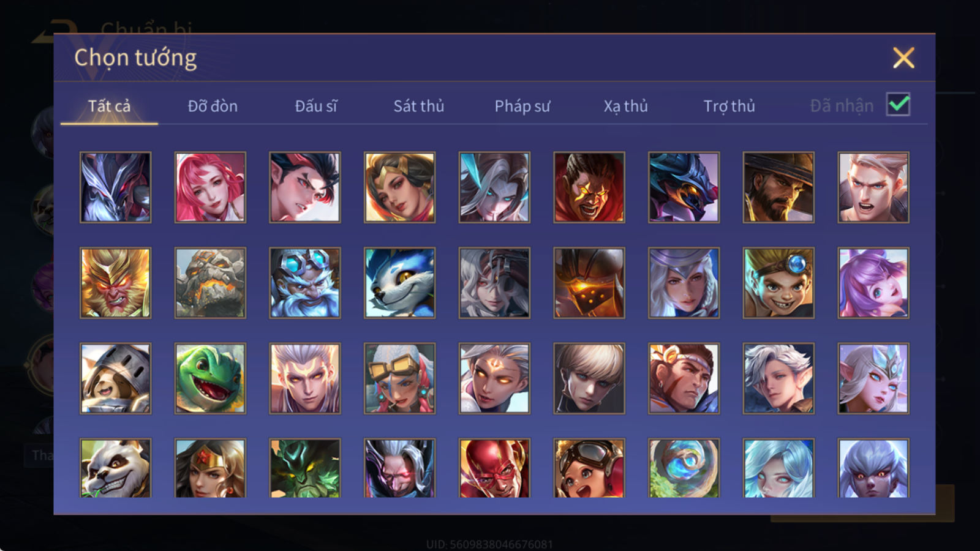
Task: Select the knight-helmet sloth hero portrait
Action: tap(115, 378)
